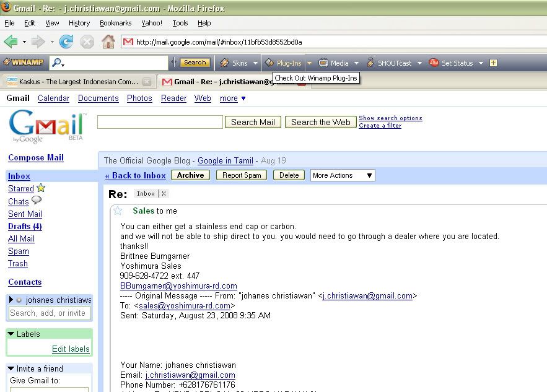Viewport: 547px width, 392px height.
Task: Click into the Gmail search field
Action: [160, 122]
